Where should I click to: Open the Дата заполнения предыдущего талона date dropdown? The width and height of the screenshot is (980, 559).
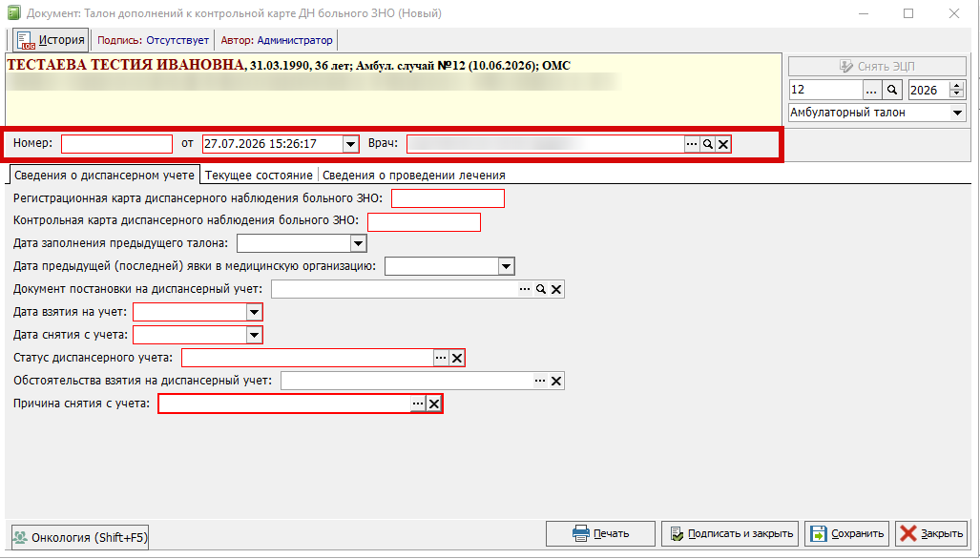(x=358, y=243)
